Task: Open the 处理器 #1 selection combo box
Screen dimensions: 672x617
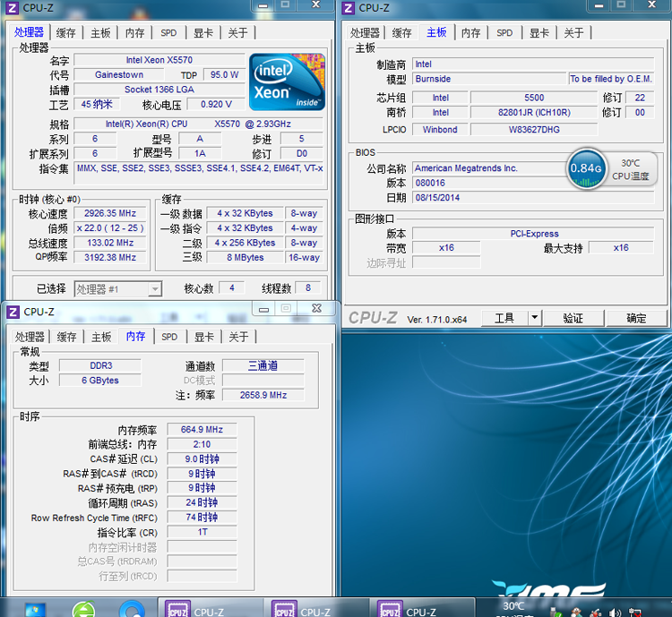Action: click(x=118, y=289)
